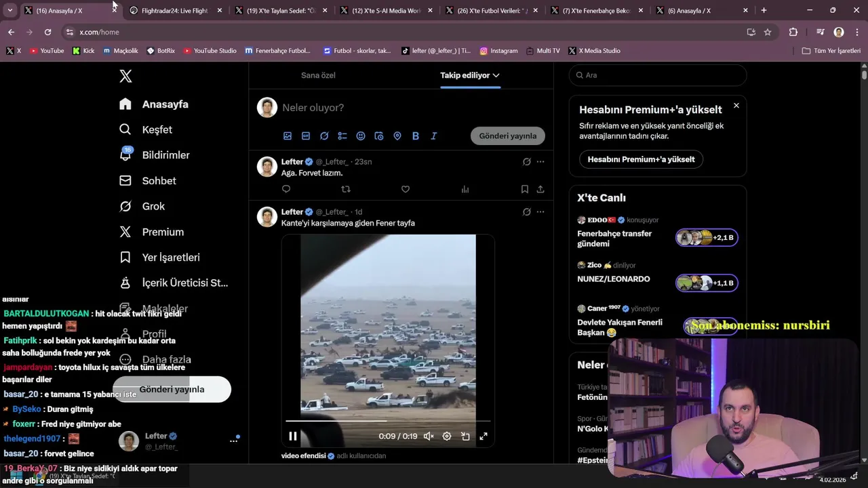Toggle picture-in-picture for the video
868x488 pixels.
[465, 436]
